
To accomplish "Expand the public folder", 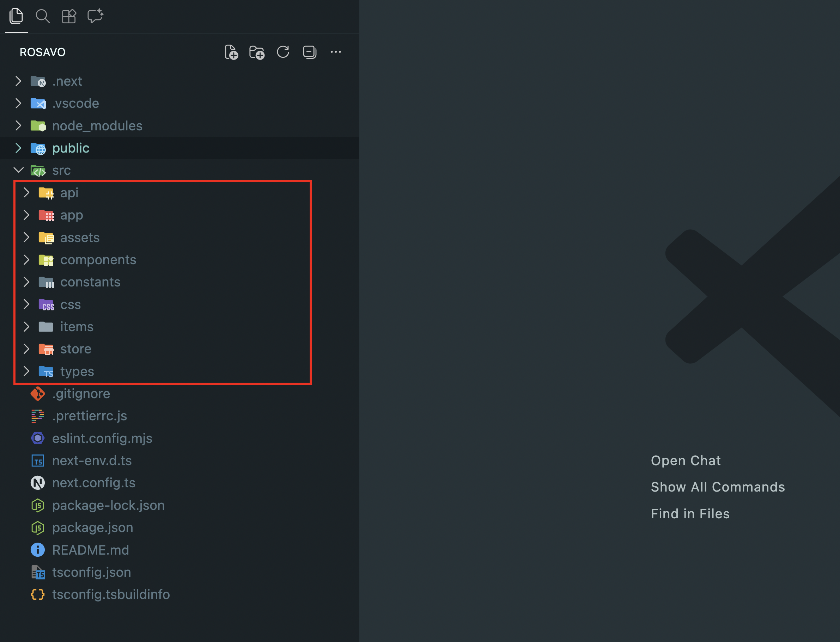I will (18, 148).
